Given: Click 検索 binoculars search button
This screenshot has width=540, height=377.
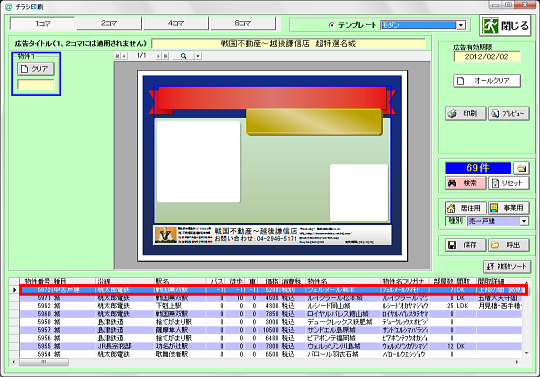Looking at the screenshot, I should [x=466, y=183].
